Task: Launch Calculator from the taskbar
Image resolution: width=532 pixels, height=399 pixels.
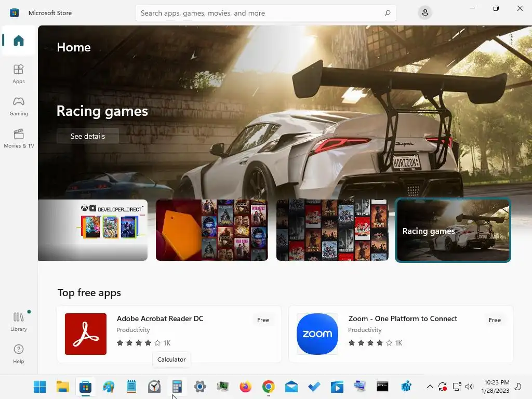Action: coord(177,387)
